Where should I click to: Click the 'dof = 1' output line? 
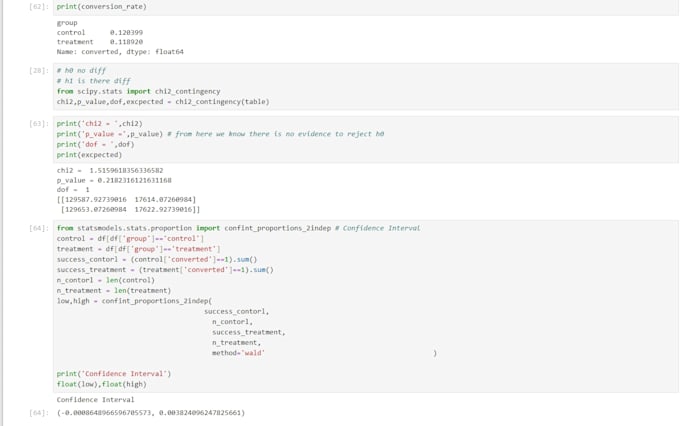[x=73, y=190]
